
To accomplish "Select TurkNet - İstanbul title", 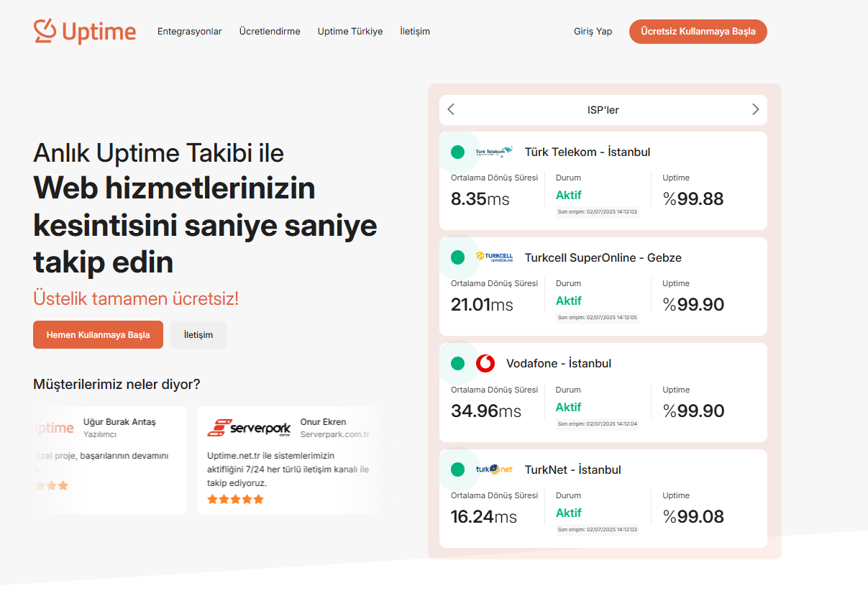I will tap(573, 469).
